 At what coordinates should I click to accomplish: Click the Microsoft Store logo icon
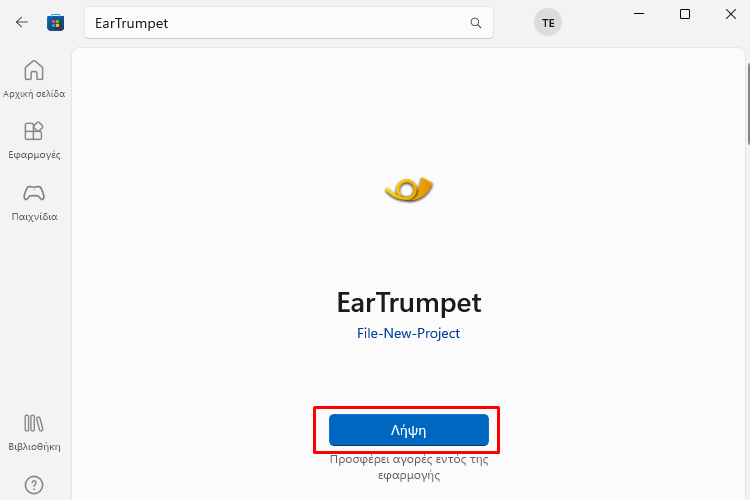[55, 22]
